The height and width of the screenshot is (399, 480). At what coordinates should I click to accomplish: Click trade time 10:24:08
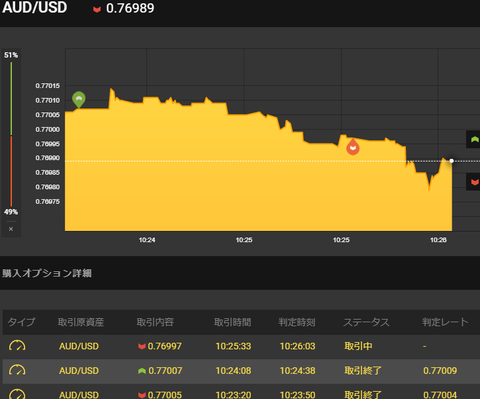[233, 371]
